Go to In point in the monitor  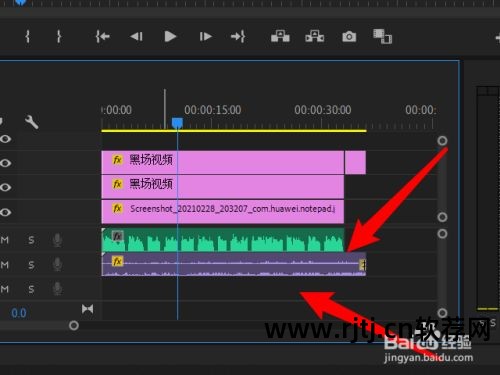(x=103, y=36)
